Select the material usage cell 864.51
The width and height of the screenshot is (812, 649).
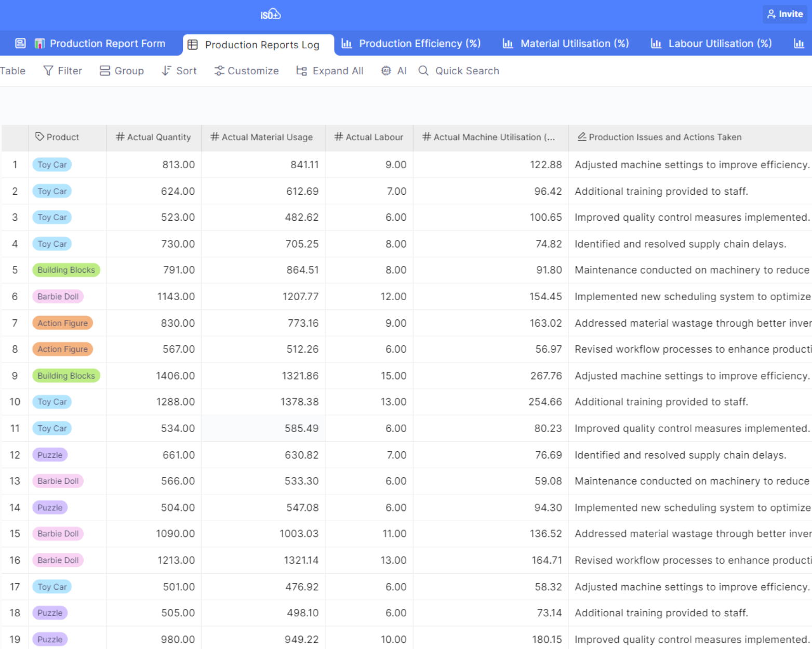click(x=263, y=270)
